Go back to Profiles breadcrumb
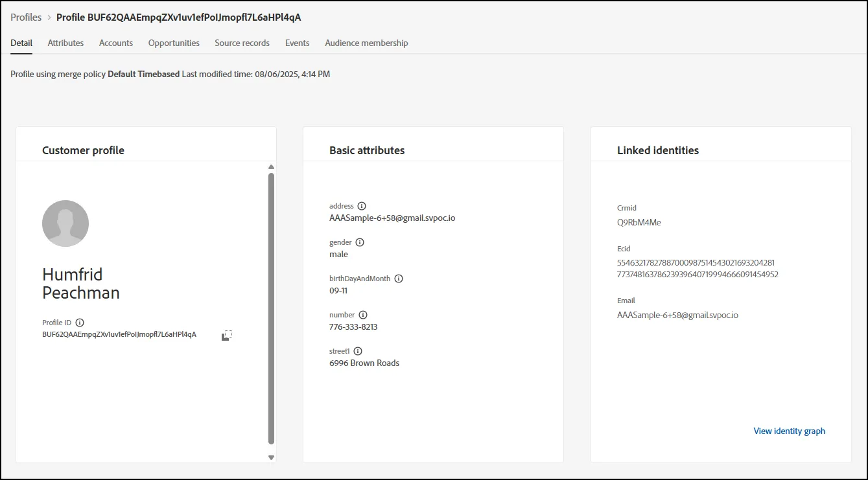The image size is (868, 480). pyautogui.click(x=26, y=17)
